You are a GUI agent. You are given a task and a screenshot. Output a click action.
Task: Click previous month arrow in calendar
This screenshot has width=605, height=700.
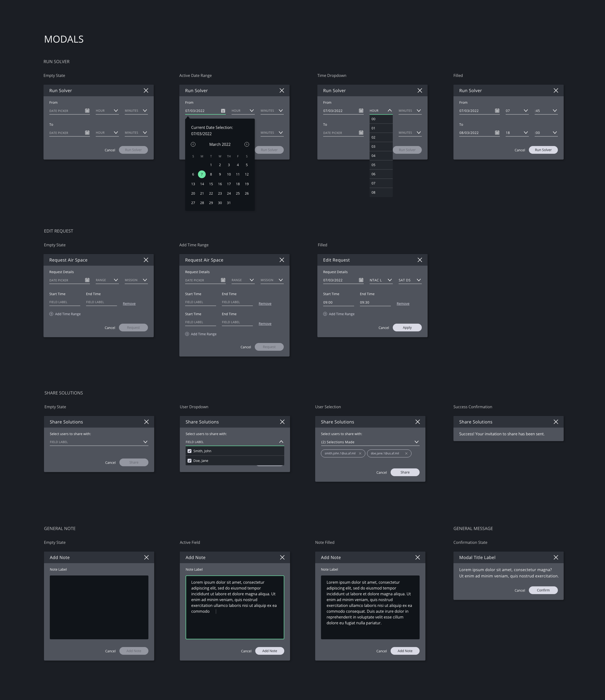coord(193,144)
